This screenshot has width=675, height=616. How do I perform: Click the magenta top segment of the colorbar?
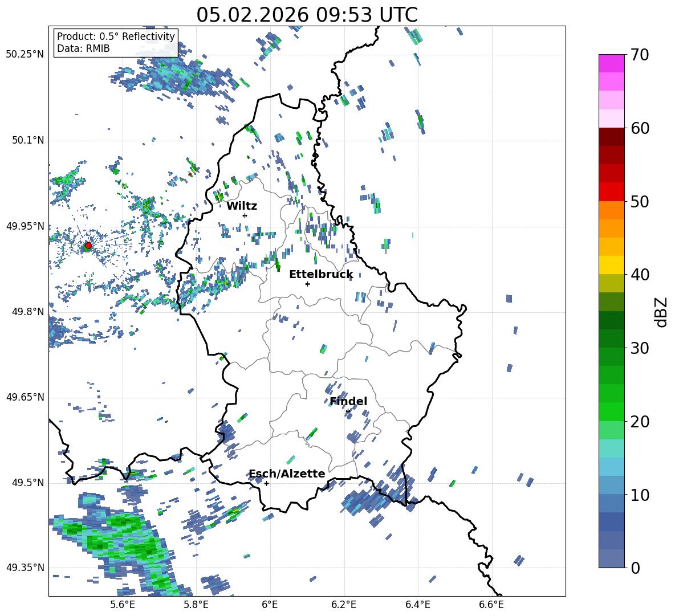click(611, 63)
